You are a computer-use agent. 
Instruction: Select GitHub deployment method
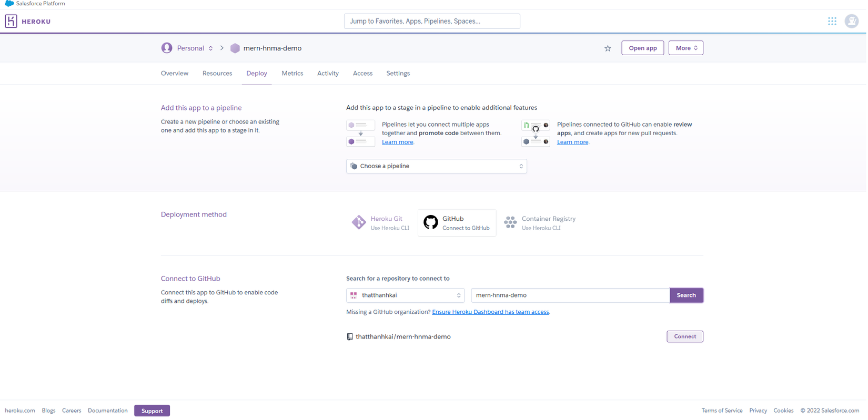tap(457, 223)
